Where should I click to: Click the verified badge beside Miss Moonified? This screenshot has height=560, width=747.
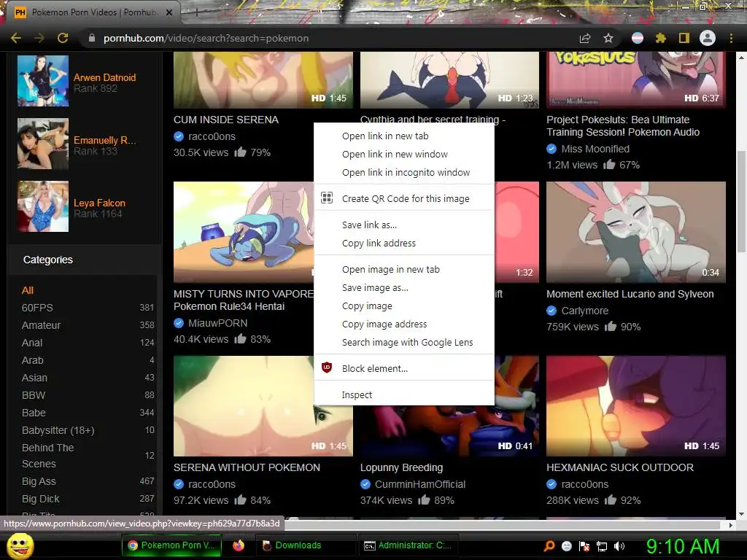551,149
